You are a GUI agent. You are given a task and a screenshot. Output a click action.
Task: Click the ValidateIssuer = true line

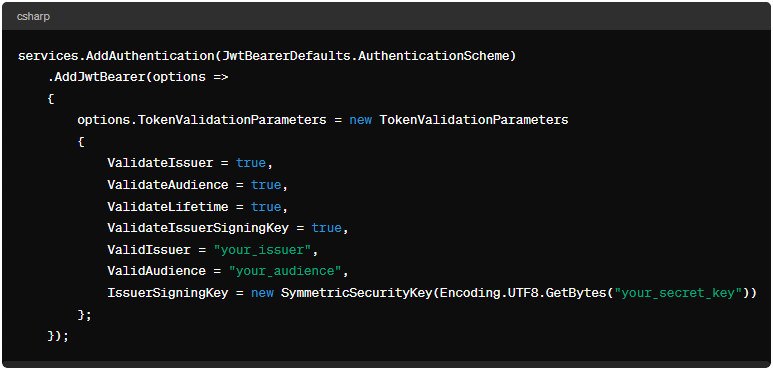pyautogui.click(x=190, y=163)
